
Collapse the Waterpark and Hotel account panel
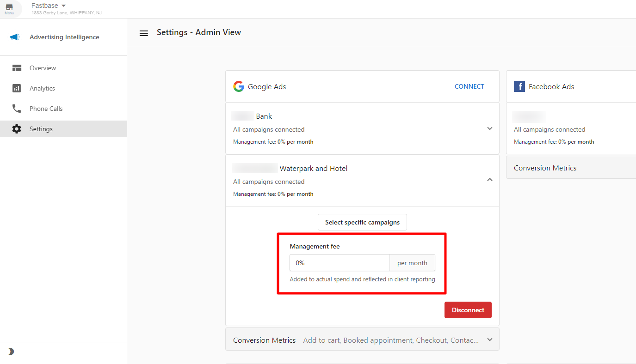tap(489, 179)
